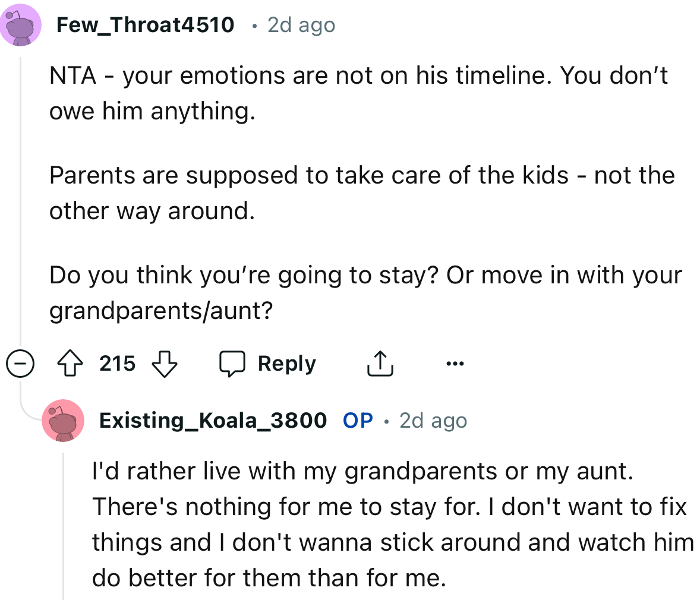Image resolution: width=700 pixels, height=600 pixels.
Task: Collapse Few_Throat4510's comment thread
Action: pyautogui.click(x=20, y=363)
